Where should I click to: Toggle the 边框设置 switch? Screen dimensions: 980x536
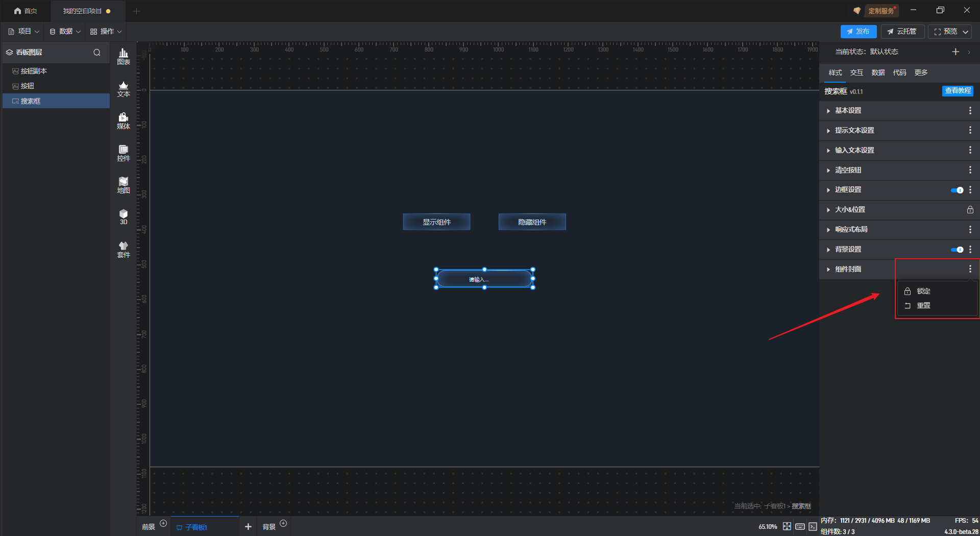(x=957, y=190)
